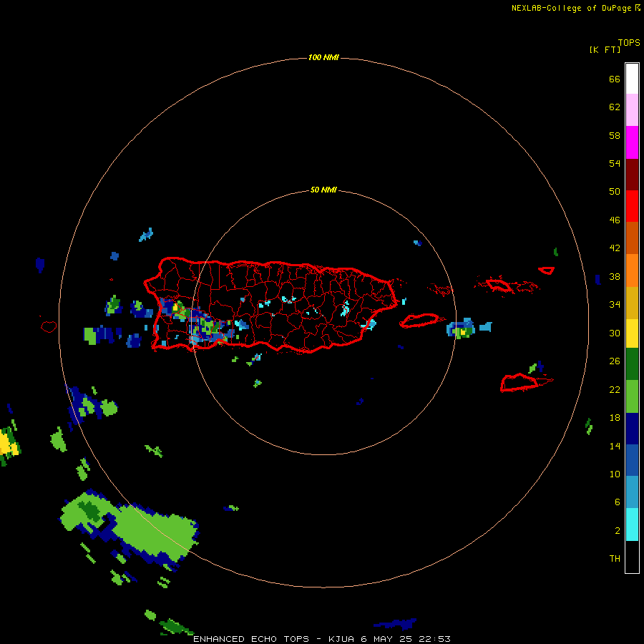
Task: Click the KJUA station identifier text
Action: (x=342, y=639)
